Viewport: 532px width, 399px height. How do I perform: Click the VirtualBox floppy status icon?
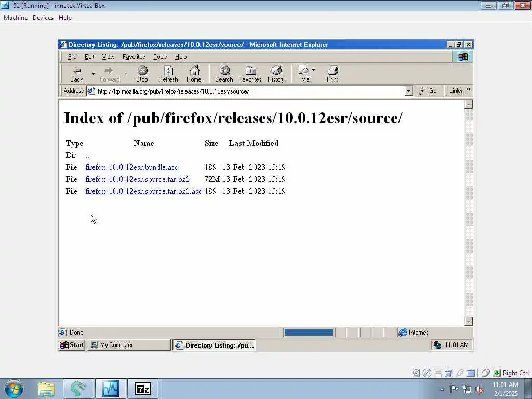(x=437, y=373)
